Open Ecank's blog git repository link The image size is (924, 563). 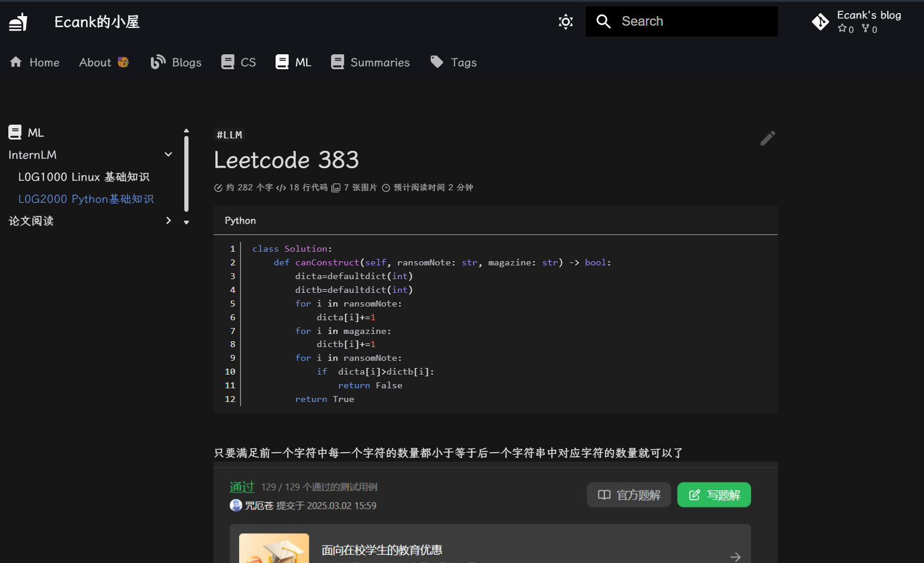tap(857, 21)
